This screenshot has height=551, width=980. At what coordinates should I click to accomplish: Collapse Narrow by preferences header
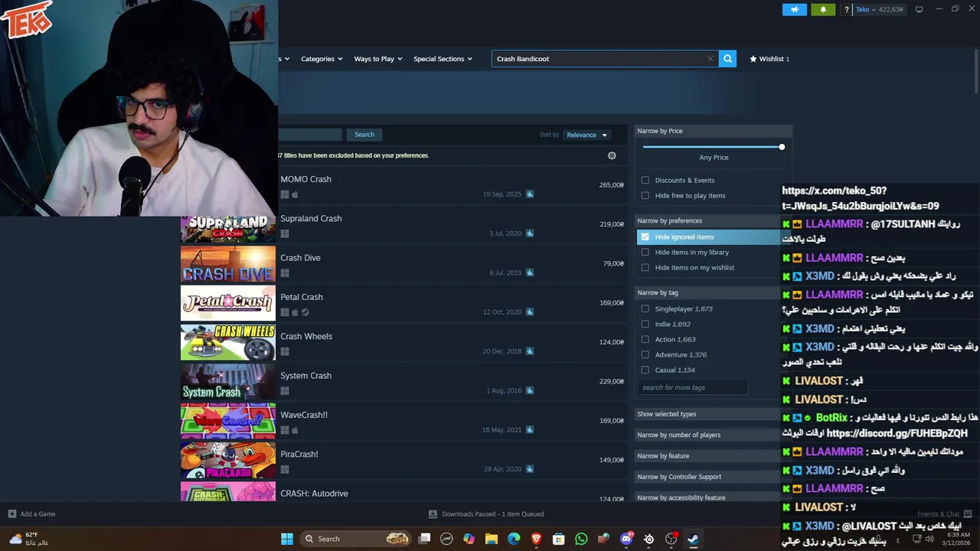707,220
